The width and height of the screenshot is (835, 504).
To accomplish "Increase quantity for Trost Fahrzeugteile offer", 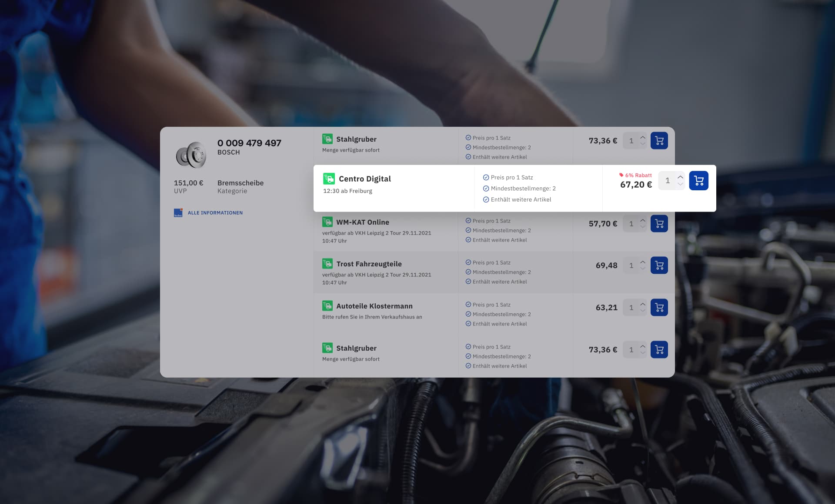I will coord(643,262).
